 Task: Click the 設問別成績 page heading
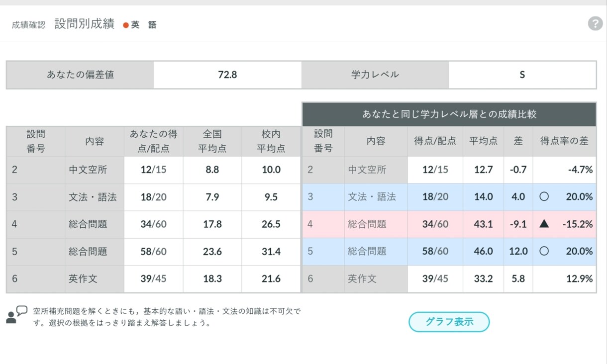point(85,24)
